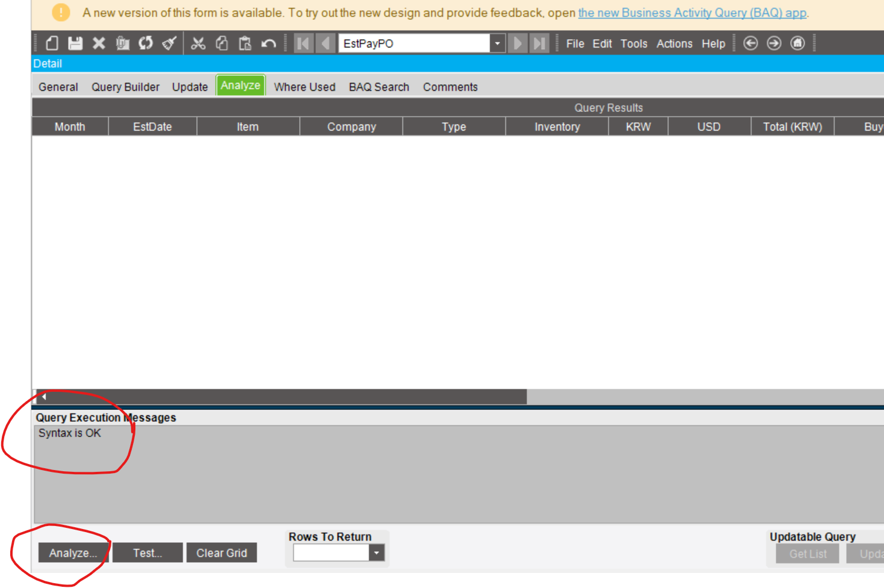Viewport: 884px width, 588px height.
Task: Delete the current query with the X icon
Action: pyautogui.click(x=99, y=43)
